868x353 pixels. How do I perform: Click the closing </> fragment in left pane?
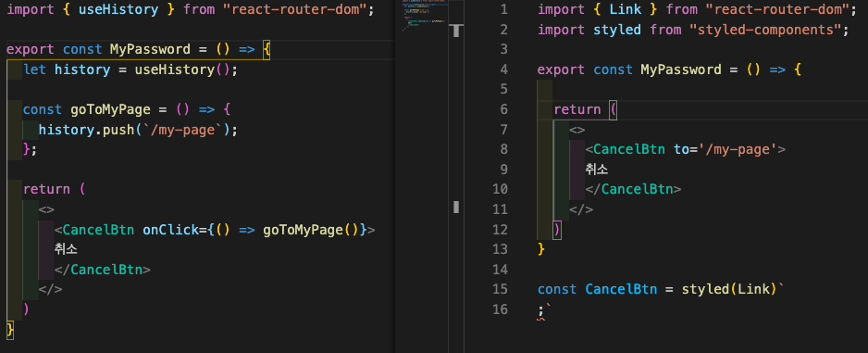[x=50, y=289]
